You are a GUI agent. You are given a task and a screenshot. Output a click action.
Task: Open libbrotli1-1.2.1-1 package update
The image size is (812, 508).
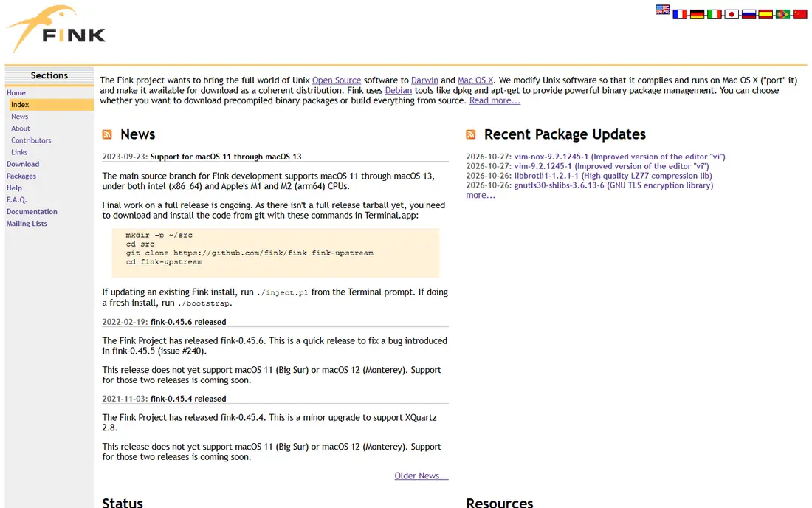613,176
